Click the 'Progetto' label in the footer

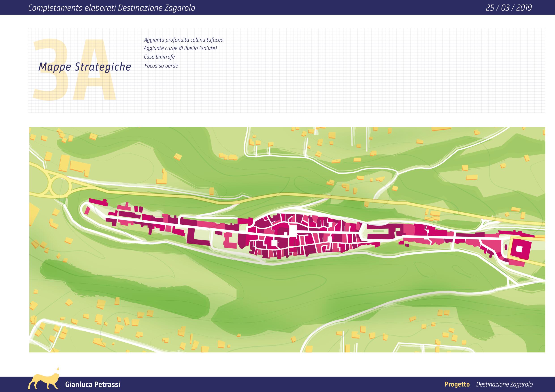[x=457, y=384]
